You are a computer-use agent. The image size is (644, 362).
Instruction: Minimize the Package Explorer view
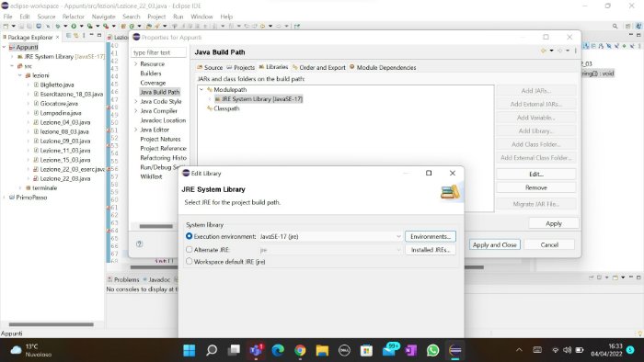tap(92, 36)
